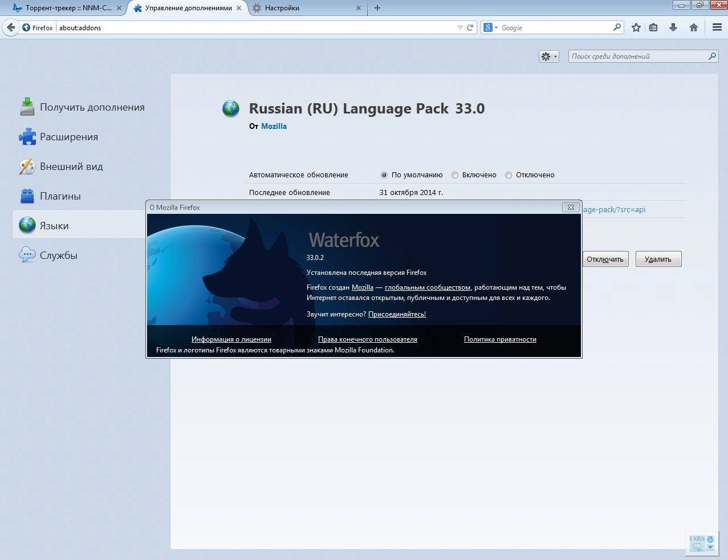The width and height of the screenshot is (728, 560).
Task: Open глобальным сообществом link
Action: pos(428,287)
